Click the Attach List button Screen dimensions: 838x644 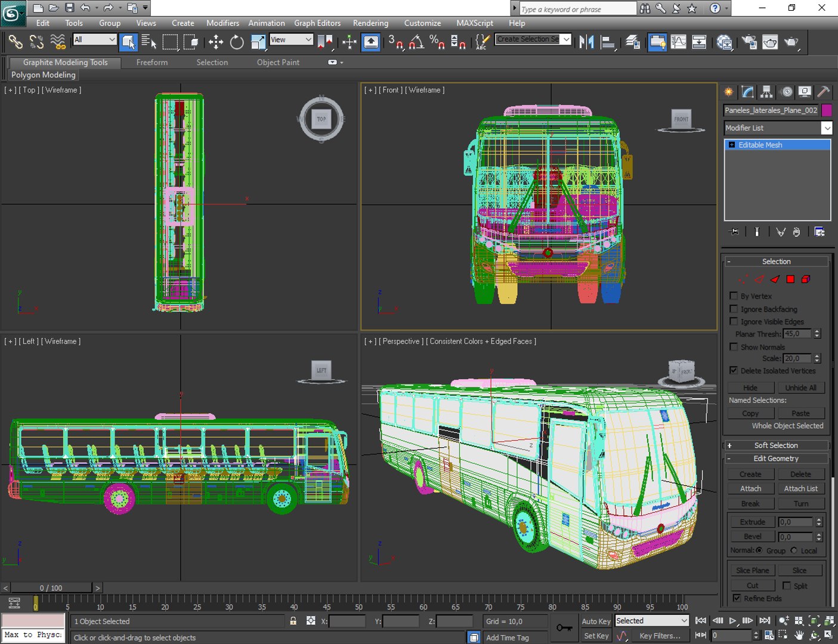(801, 488)
